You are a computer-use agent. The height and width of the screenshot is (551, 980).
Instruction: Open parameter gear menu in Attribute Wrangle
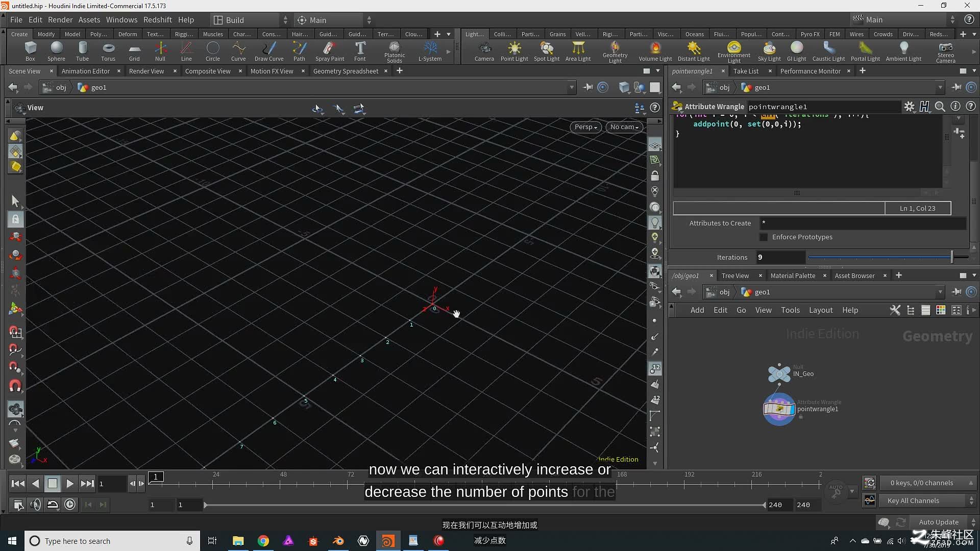pos(909,106)
